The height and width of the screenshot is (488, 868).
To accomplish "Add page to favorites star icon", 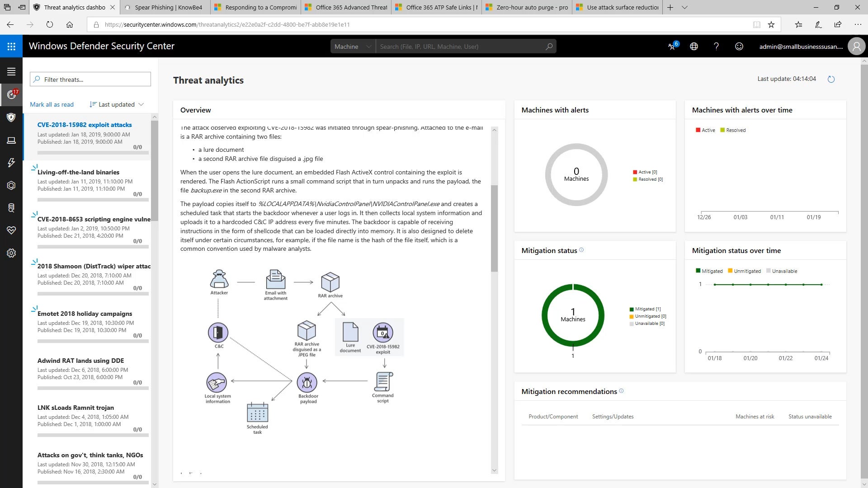I will 771,24.
